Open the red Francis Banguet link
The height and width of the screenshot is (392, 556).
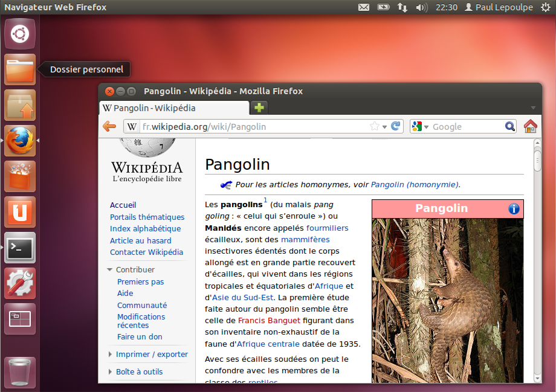click(x=269, y=320)
